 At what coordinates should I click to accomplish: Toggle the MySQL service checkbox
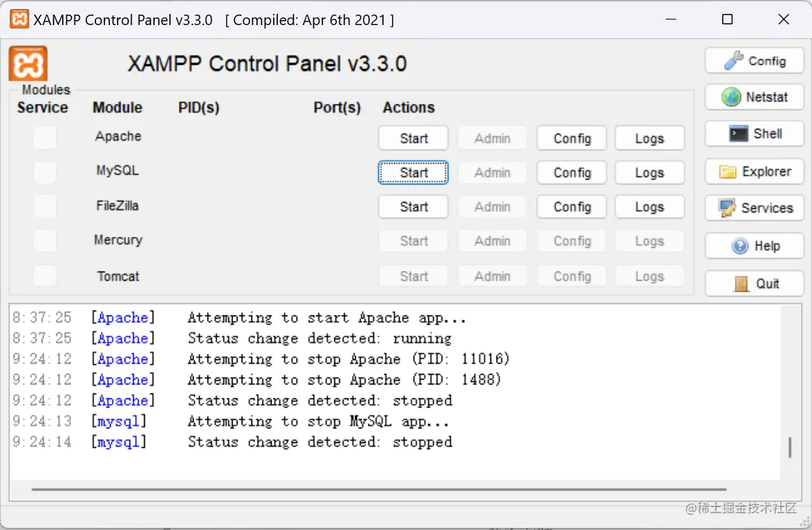click(45, 172)
